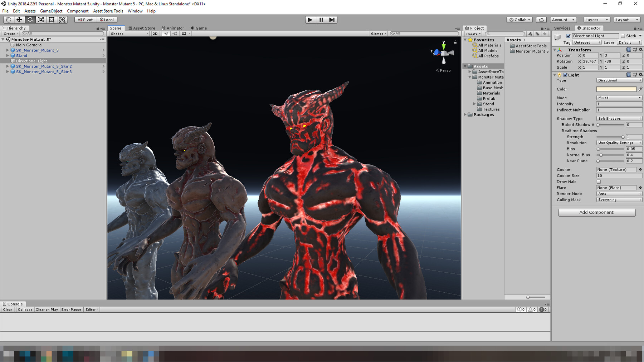This screenshot has height=362, width=644.
Task: Open the Shadow Type dropdown
Action: click(x=619, y=118)
